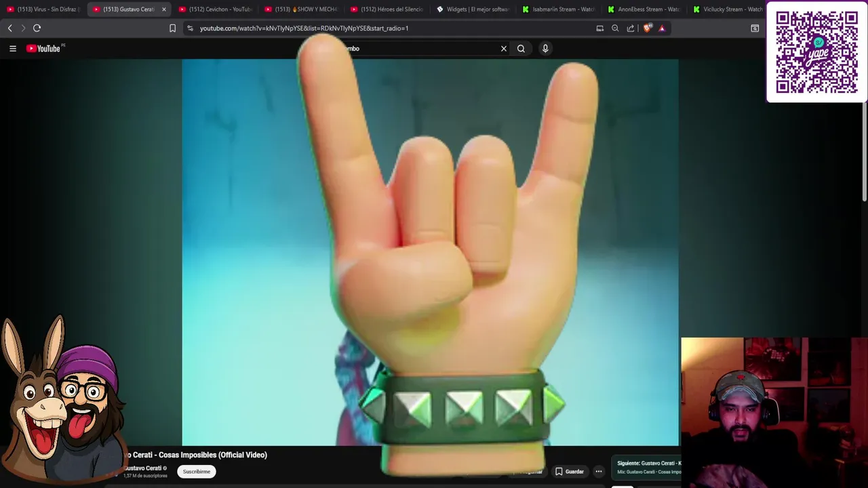Image resolution: width=868 pixels, height=488 pixels.
Task: Open the page zoom magnifier icon in address bar
Action: click(615, 28)
